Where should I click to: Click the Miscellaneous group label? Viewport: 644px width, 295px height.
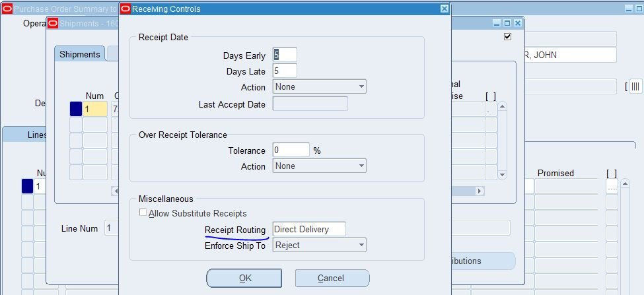point(166,199)
